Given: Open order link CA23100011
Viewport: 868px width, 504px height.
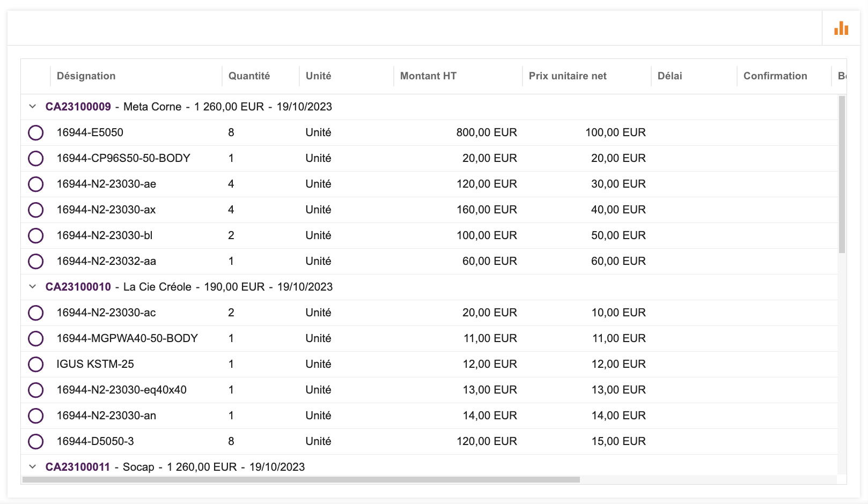Looking at the screenshot, I should [78, 467].
